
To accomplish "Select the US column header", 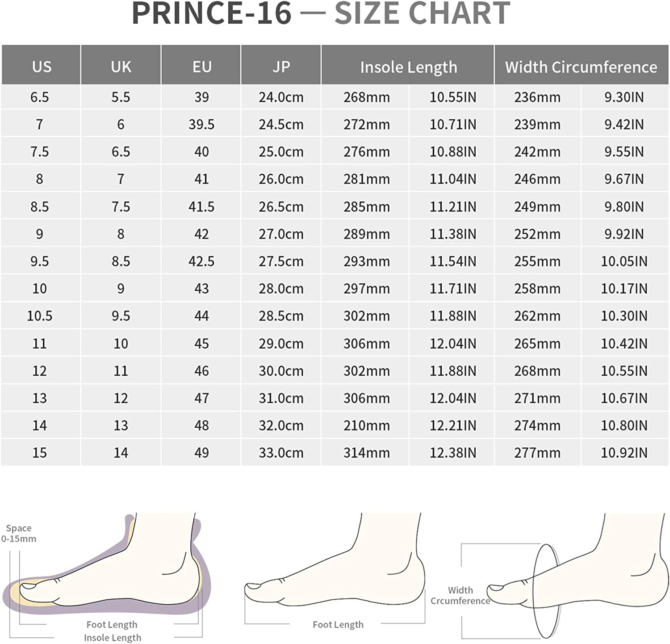I will point(42,67).
